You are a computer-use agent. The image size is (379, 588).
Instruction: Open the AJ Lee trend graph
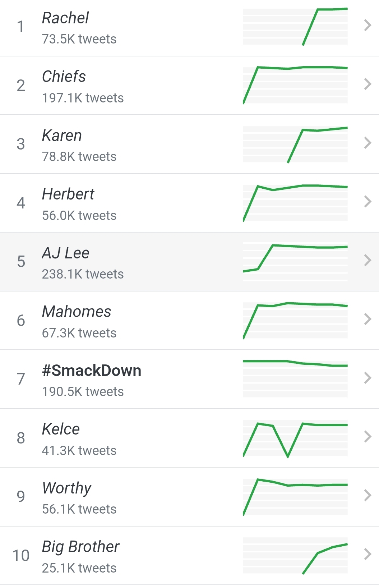(x=295, y=261)
